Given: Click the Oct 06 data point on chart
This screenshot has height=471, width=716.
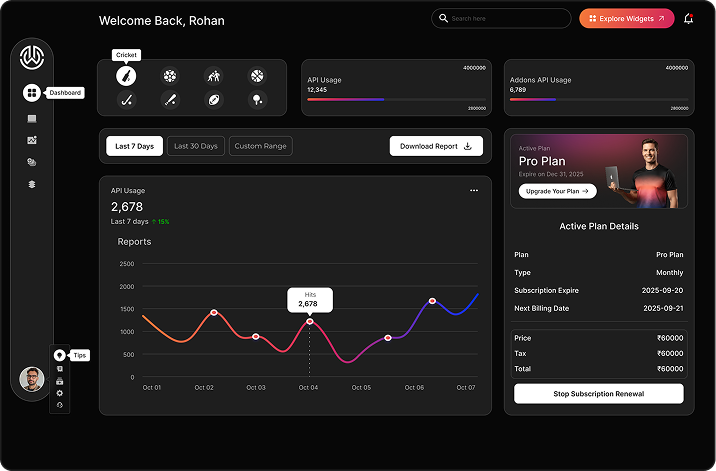Looking at the screenshot, I should [432, 301].
